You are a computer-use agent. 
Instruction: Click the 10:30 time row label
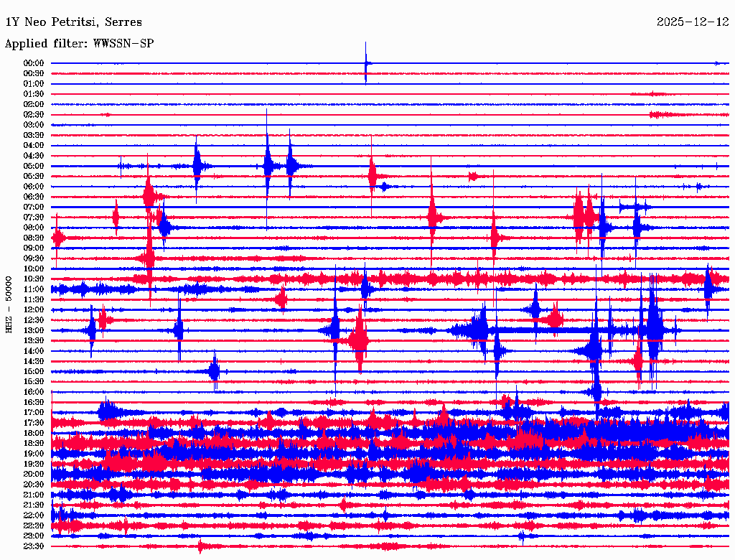(x=34, y=279)
